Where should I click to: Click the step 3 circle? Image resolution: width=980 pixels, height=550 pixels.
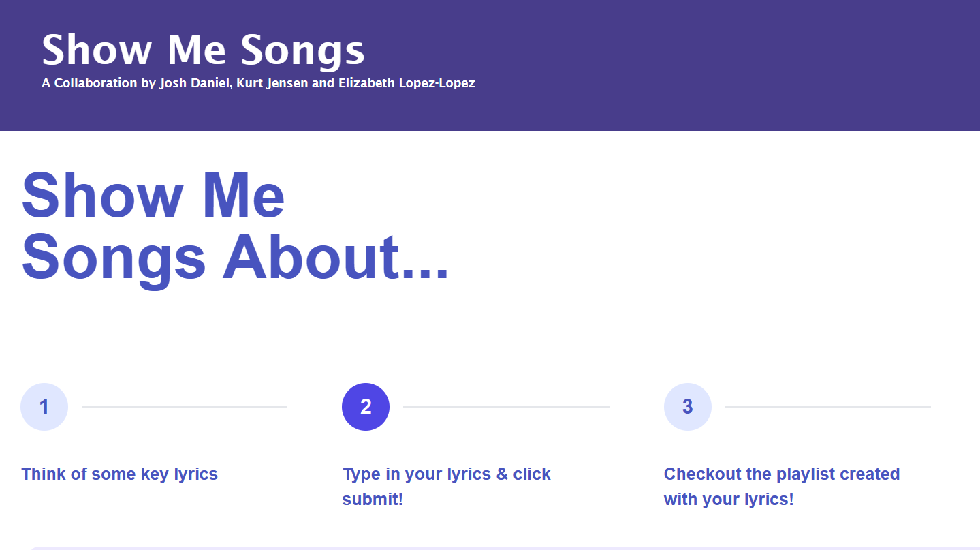point(687,407)
